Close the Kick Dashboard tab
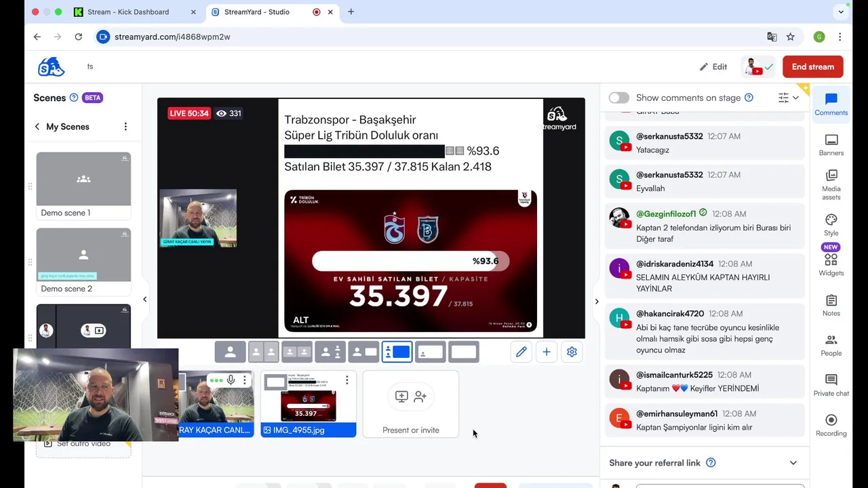This screenshot has height=488, width=868. [193, 12]
